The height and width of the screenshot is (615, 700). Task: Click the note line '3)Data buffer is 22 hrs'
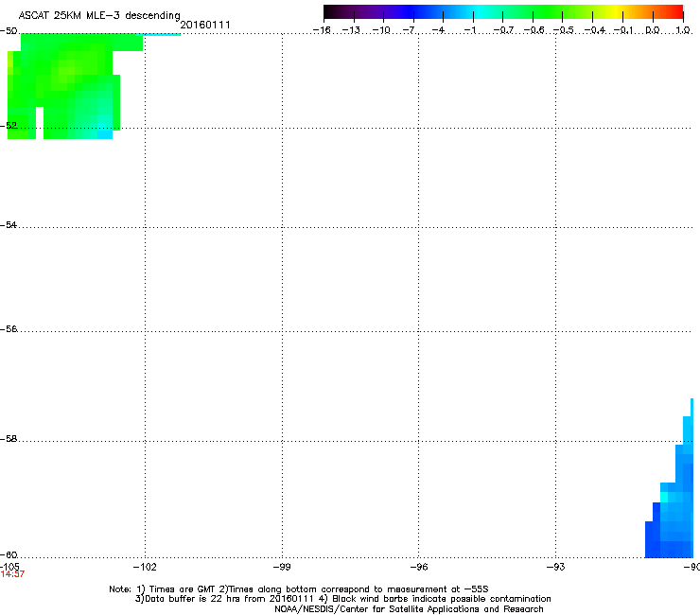(342, 599)
